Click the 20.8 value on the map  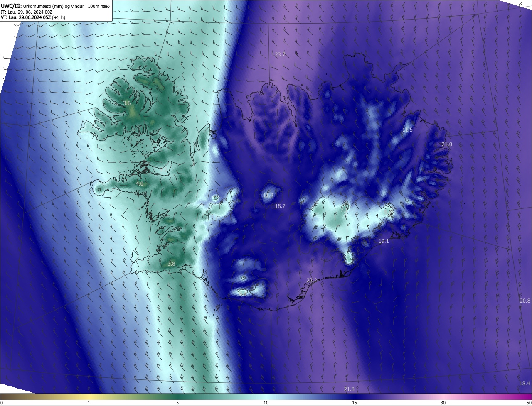(525, 301)
